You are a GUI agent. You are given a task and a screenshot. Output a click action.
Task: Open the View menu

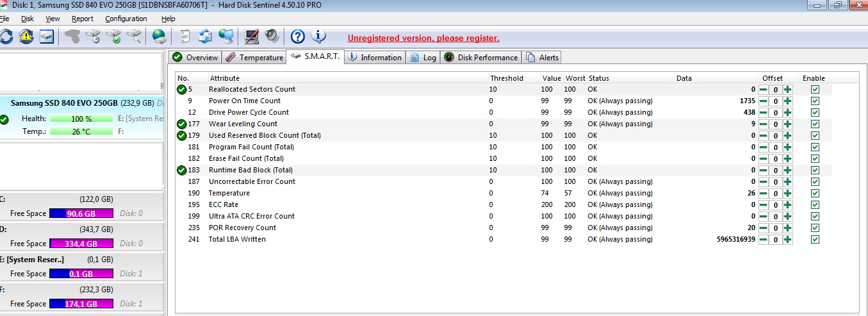pyautogui.click(x=53, y=19)
